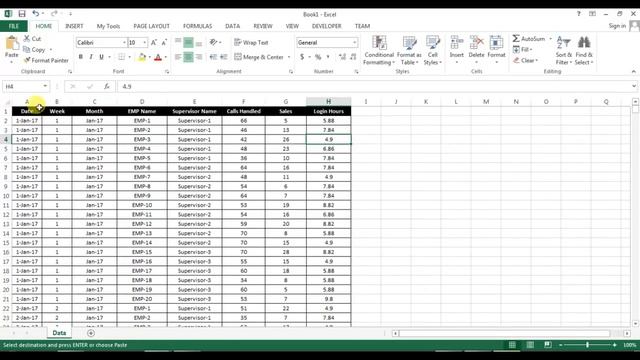Click the Paste clipboard icon

pyautogui.click(x=11, y=43)
